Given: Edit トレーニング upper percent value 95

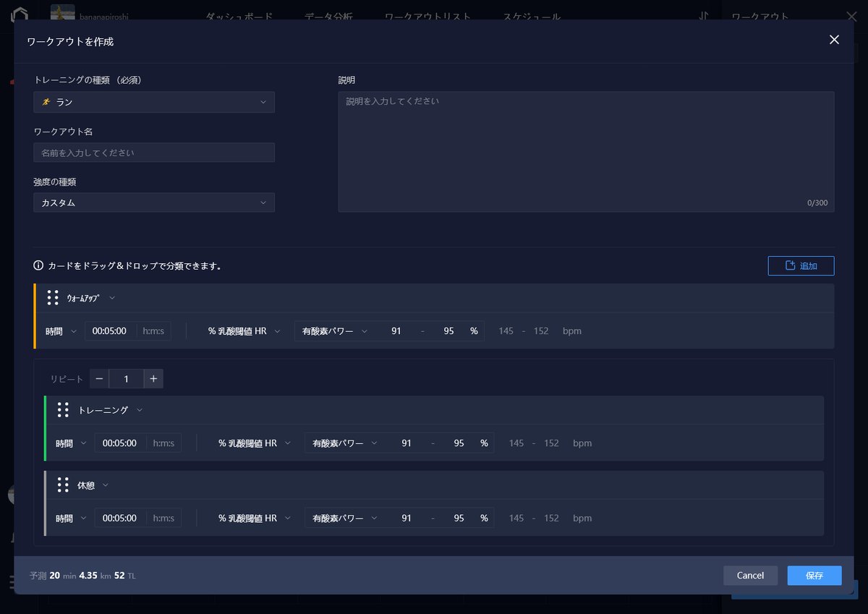Looking at the screenshot, I should (459, 443).
